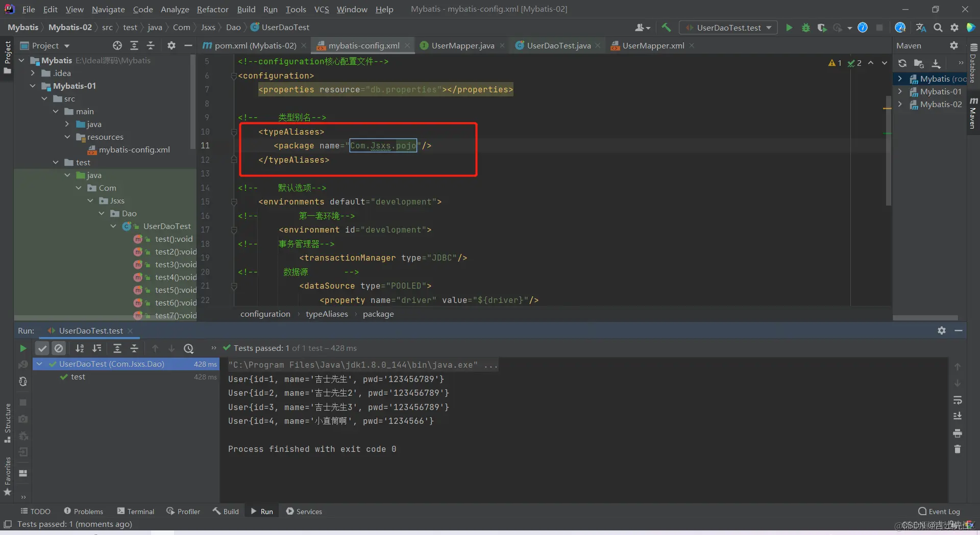980x535 pixels.
Task: Fold the typeAliases block in gutter
Action: (x=234, y=132)
